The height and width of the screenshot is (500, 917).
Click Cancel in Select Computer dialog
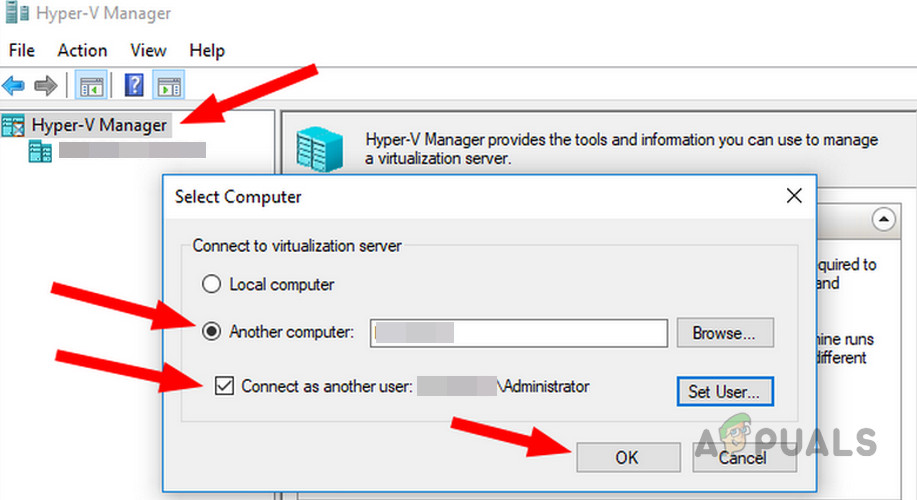[744, 457]
